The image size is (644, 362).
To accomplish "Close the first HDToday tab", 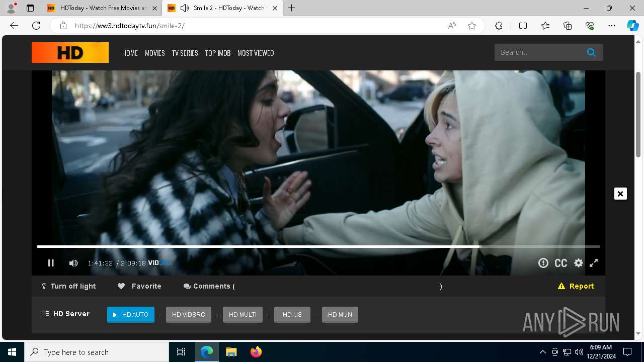I will (154, 8).
